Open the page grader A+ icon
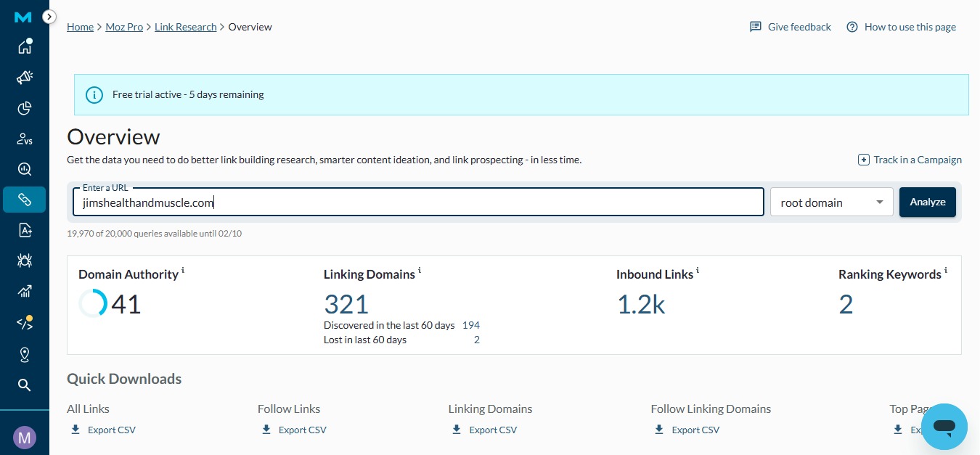Viewport: 980px width, 455px height. pyautogui.click(x=25, y=230)
